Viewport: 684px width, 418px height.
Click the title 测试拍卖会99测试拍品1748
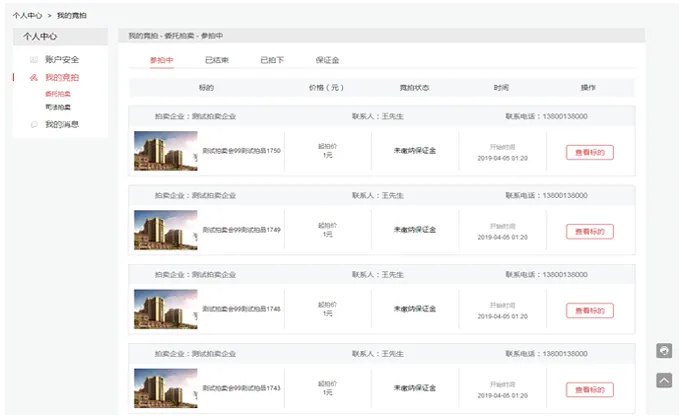[x=241, y=309]
